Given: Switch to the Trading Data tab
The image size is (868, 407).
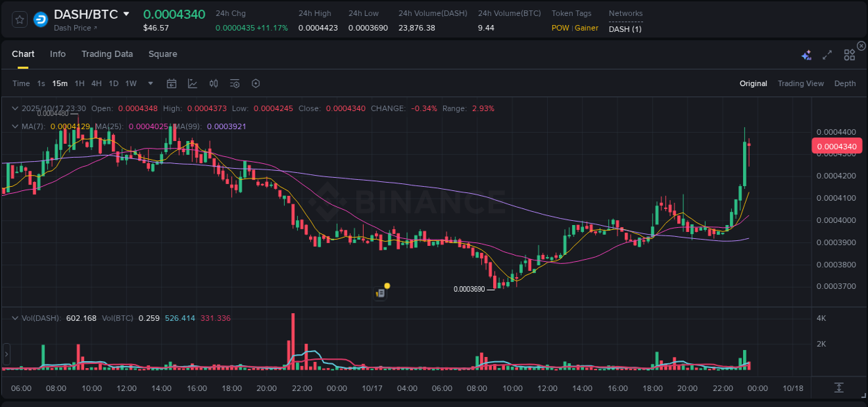Looking at the screenshot, I should [107, 54].
